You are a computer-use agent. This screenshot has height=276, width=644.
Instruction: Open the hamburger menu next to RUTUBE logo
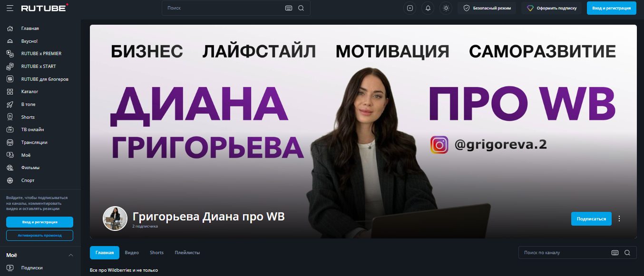(x=10, y=8)
